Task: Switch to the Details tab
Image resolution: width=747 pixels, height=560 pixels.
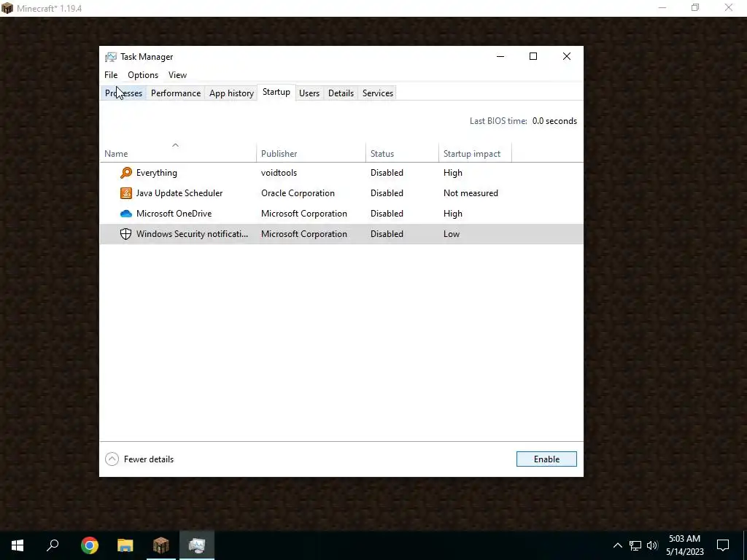Action: click(341, 93)
